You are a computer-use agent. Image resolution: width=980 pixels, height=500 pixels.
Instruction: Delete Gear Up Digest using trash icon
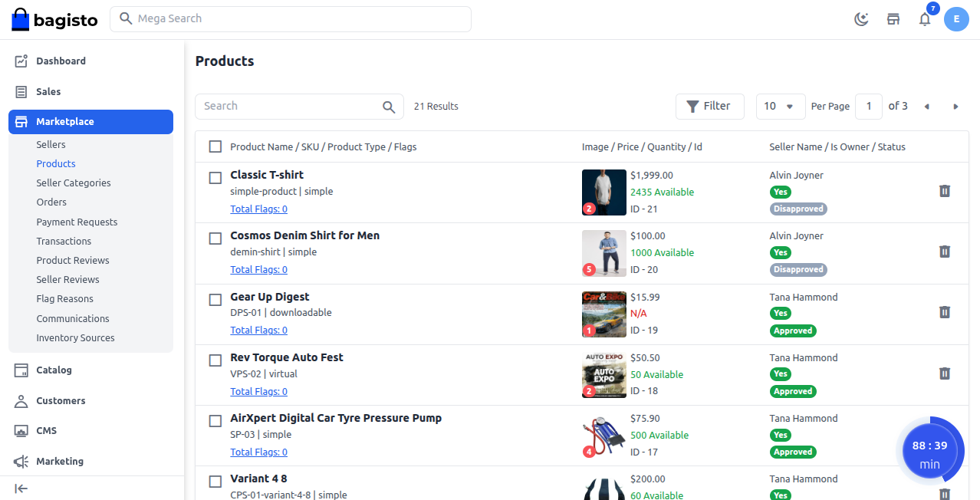click(x=944, y=312)
